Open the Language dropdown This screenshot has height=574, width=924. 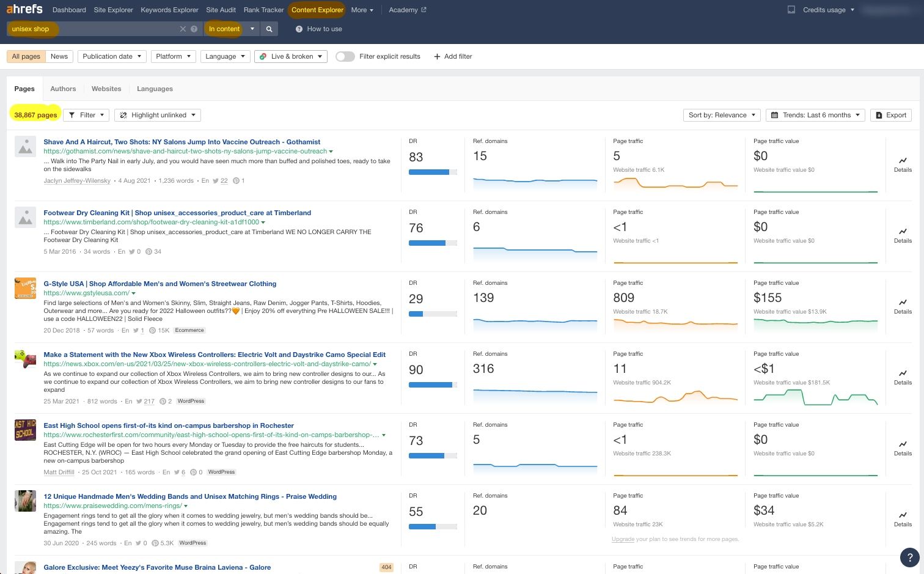[x=225, y=56]
